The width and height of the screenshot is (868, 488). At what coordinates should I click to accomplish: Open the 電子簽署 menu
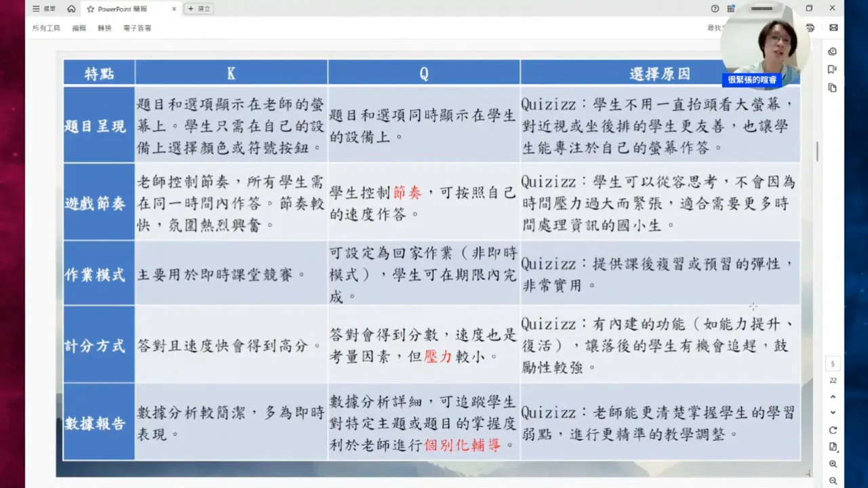tap(137, 28)
